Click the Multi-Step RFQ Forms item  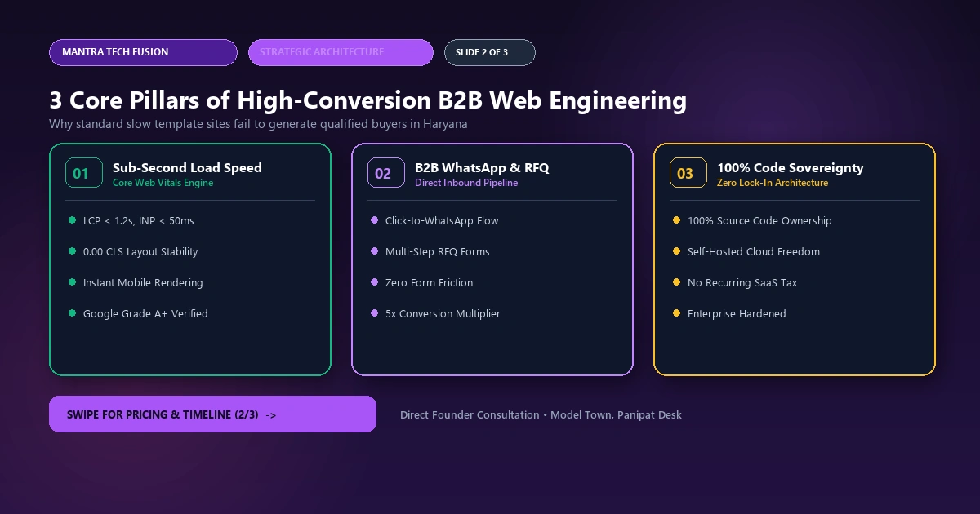[x=438, y=252]
